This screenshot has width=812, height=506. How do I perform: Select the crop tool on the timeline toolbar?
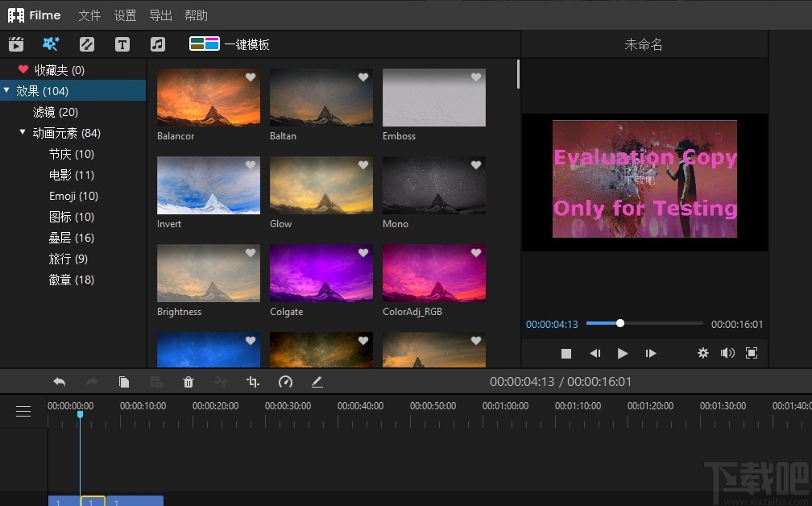(253, 381)
